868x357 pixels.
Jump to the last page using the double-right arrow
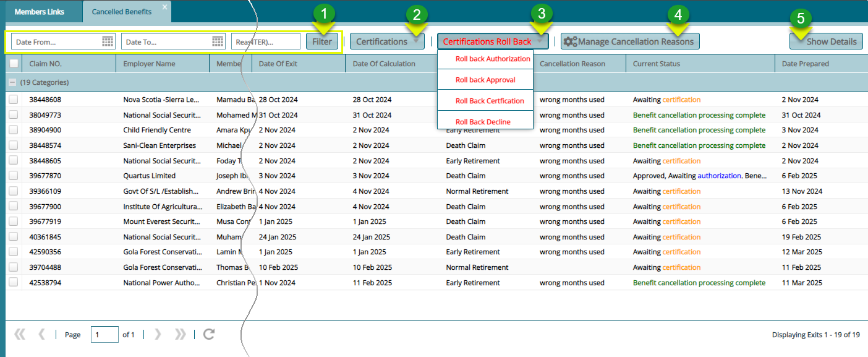pos(180,334)
